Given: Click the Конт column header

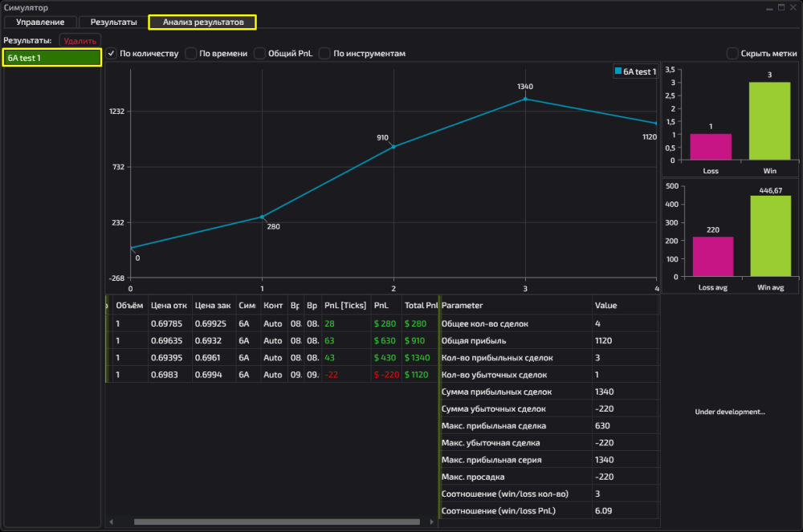Looking at the screenshot, I should [x=273, y=306].
